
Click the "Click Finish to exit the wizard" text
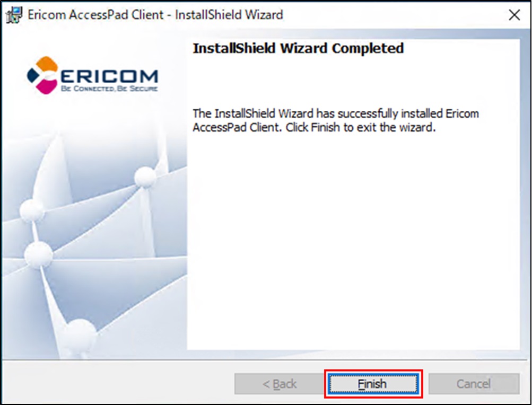pyautogui.click(x=361, y=128)
